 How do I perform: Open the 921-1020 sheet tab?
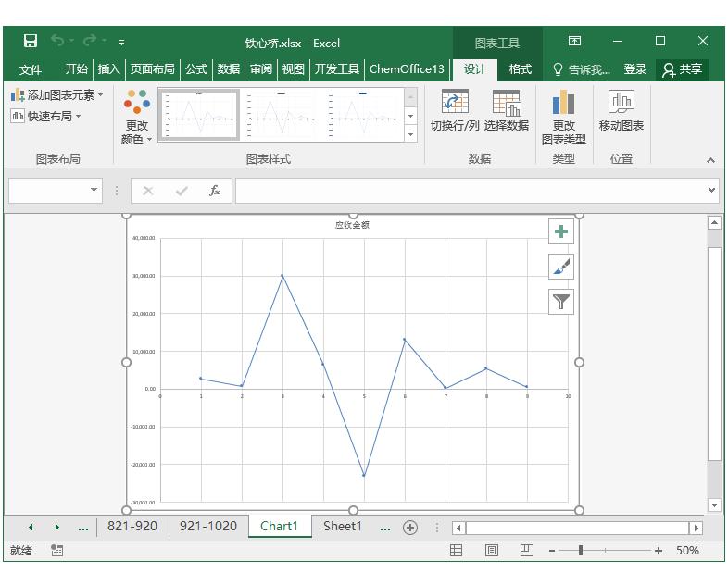click(x=208, y=526)
